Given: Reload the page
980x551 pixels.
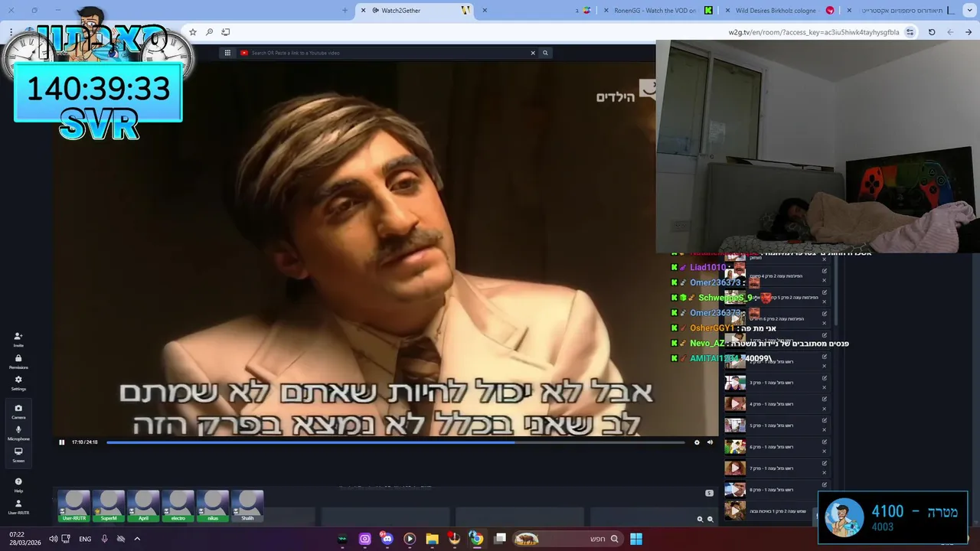Looking at the screenshot, I should [932, 32].
